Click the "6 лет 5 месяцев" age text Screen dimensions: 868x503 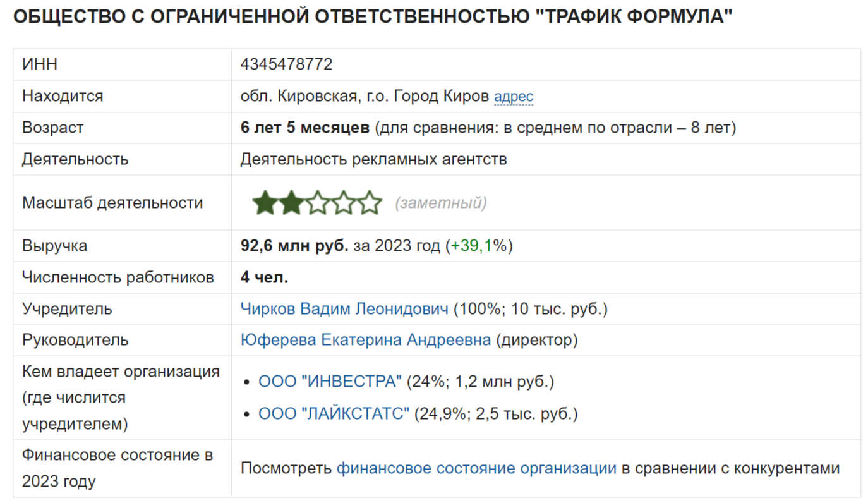tap(304, 128)
